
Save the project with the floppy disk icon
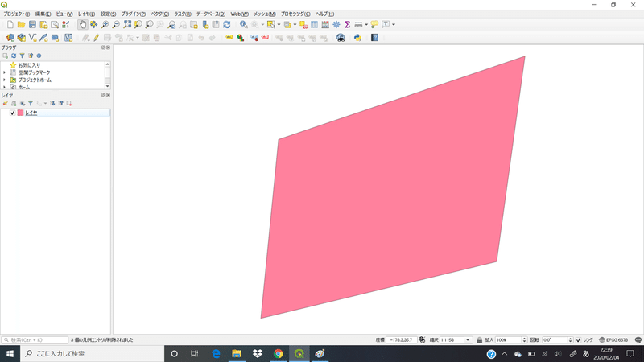[32, 25]
